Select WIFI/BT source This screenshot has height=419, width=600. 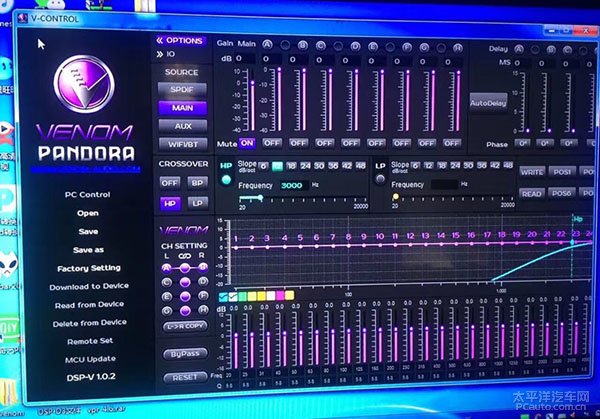pyautogui.click(x=183, y=144)
